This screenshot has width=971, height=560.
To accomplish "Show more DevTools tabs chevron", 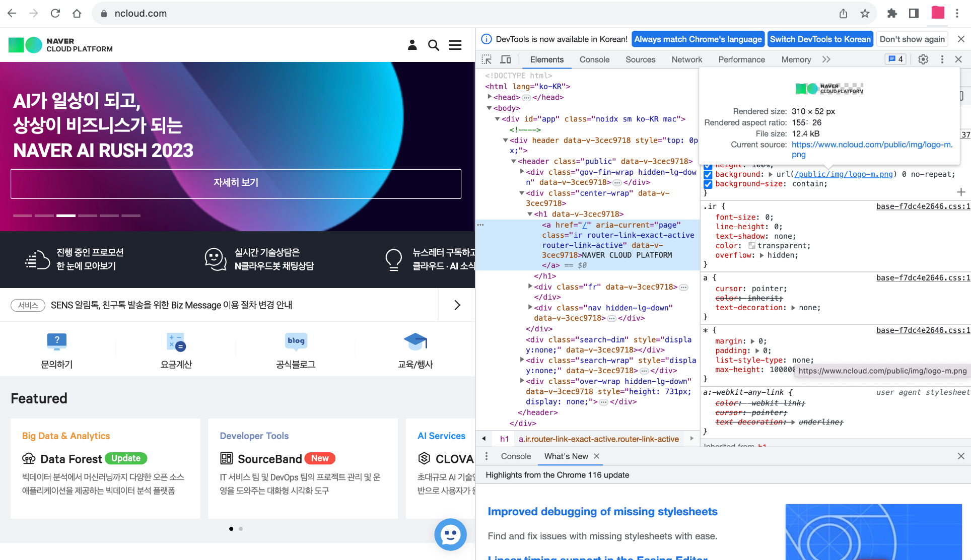I will click(826, 59).
